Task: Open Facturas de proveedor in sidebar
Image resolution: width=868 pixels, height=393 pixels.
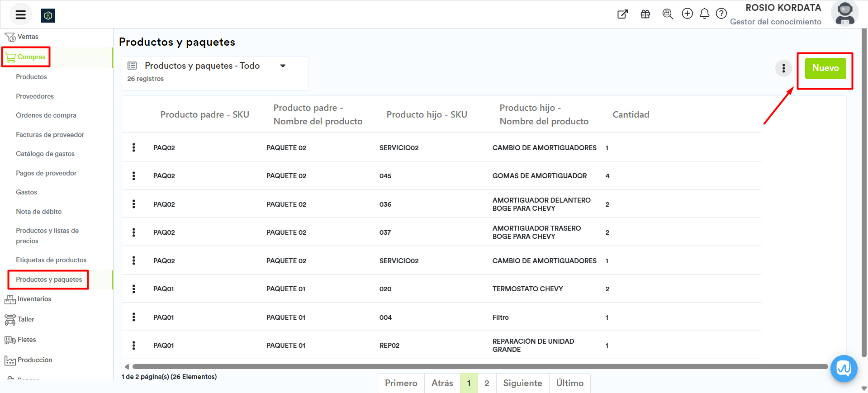Action: tap(50, 135)
